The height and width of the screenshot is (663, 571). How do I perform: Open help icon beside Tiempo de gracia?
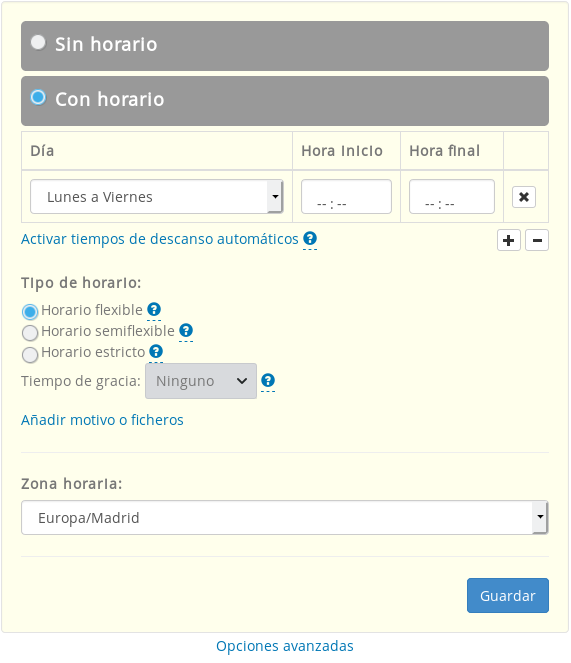(x=268, y=381)
